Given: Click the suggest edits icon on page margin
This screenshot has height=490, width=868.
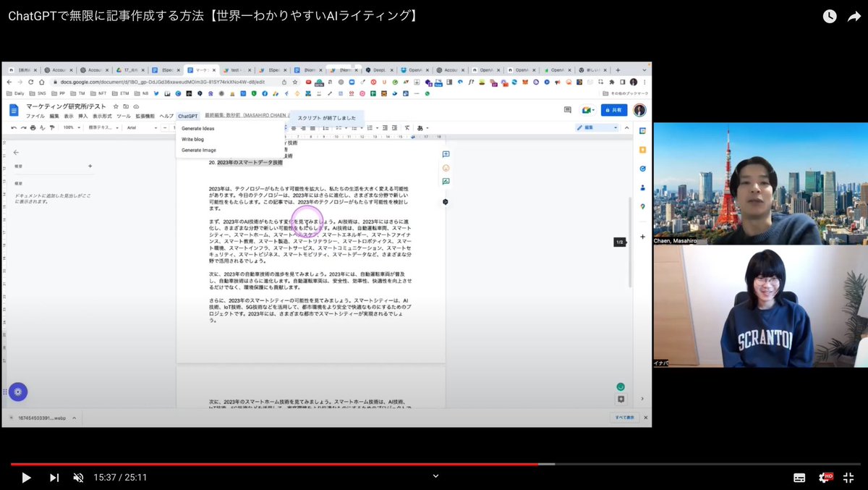Looking at the screenshot, I should (x=446, y=182).
